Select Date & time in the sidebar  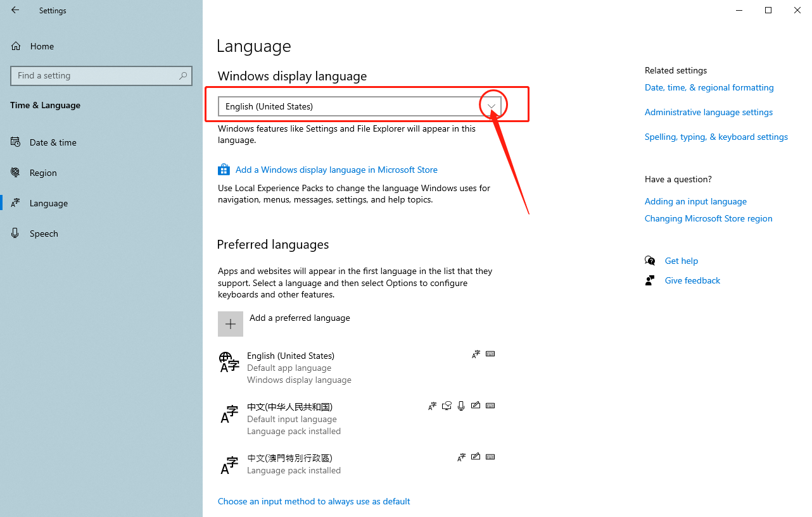53,142
